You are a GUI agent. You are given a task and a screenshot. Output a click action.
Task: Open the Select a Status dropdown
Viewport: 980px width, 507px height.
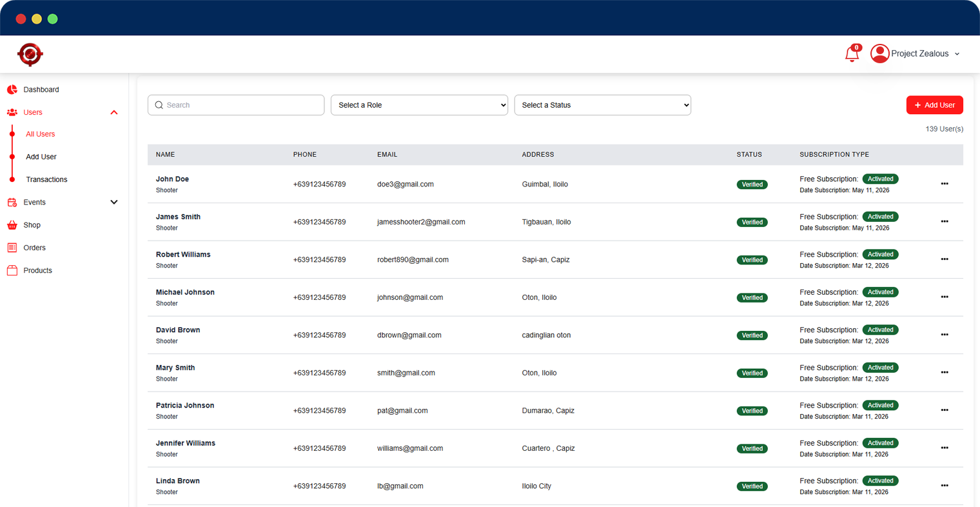click(603, 105)
